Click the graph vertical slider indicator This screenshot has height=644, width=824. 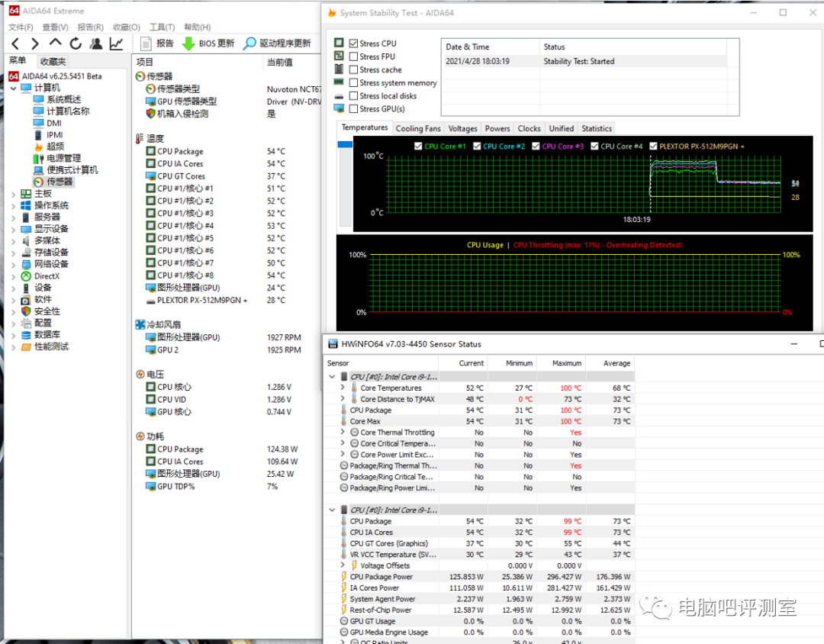pyautogui.click(x=345, y=144)
